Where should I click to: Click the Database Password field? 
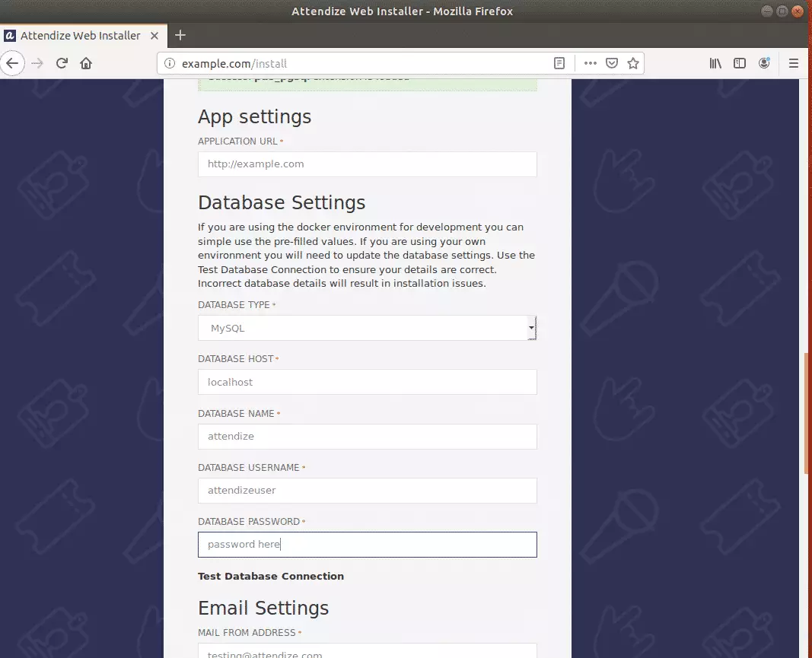click(367, 545)
